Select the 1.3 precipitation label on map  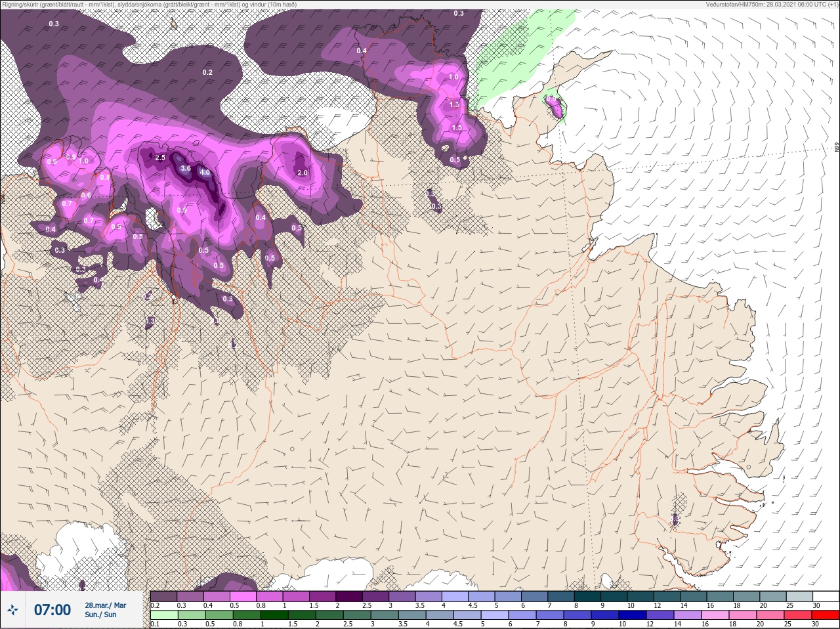point(454,105)
